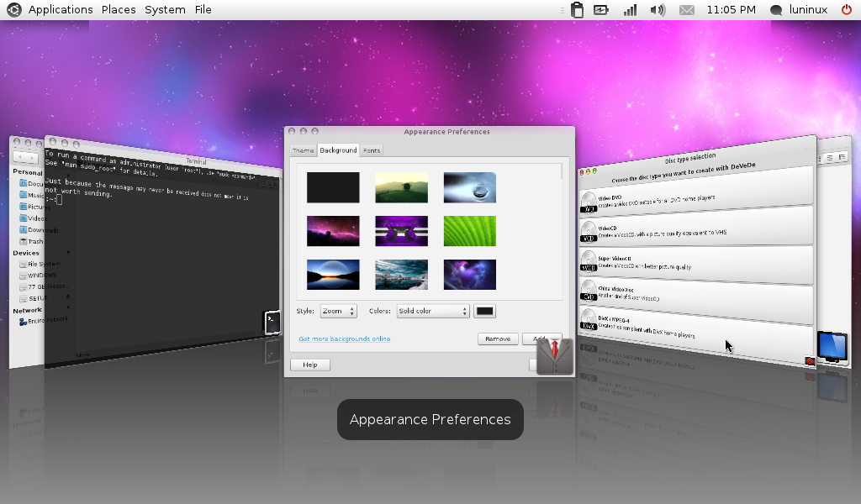Open the clipboard manager tray icon
861x504 pixels.
pyautogui.click(x=577, y=10)
